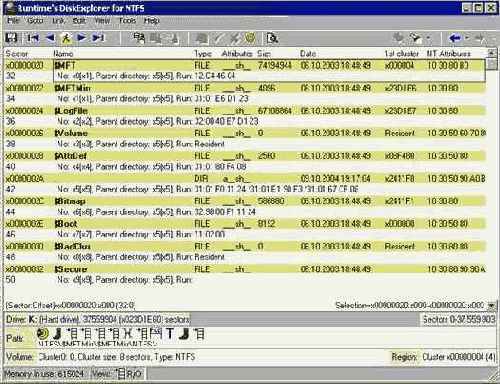Sort by the Size column header

tap(264, 54)
